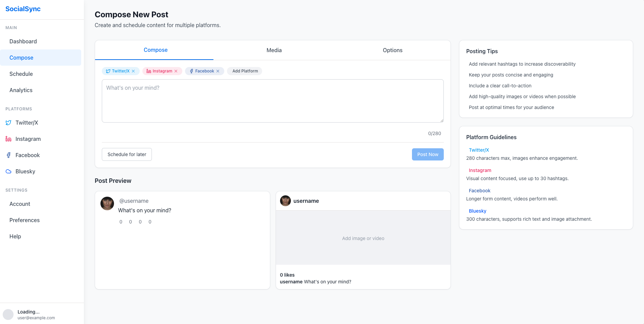The height and width of the screenshot is (324, 644).
Task: Select the Twitter/X icon in the Platforms sidebar
Action: (8, 123)
